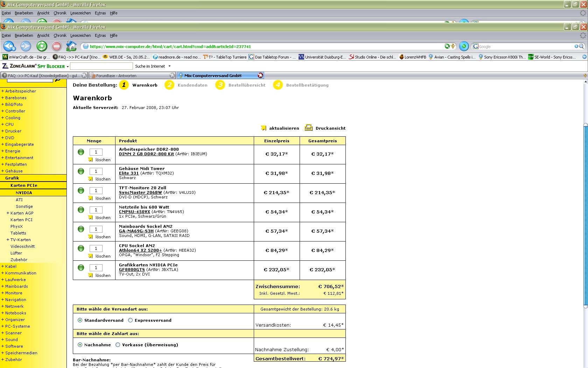Open the Extras menu in the background Firefox window
Image resolution: width=588 pixels, height=368 pixels.
tap(100, 13)
